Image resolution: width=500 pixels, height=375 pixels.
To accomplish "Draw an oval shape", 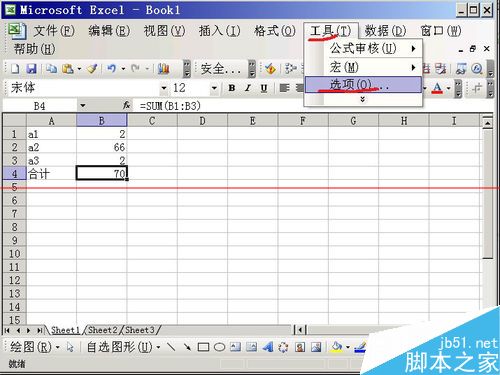I will (x=219, y=347).
